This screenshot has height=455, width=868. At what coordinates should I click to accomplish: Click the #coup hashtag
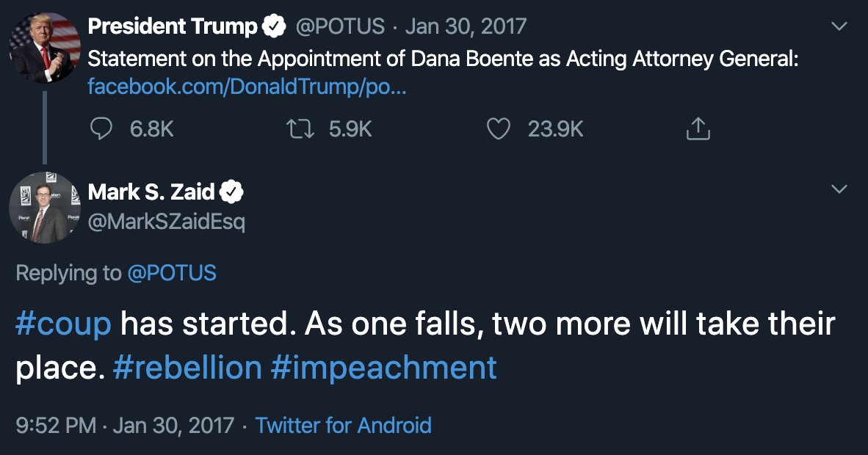[63, 324]
